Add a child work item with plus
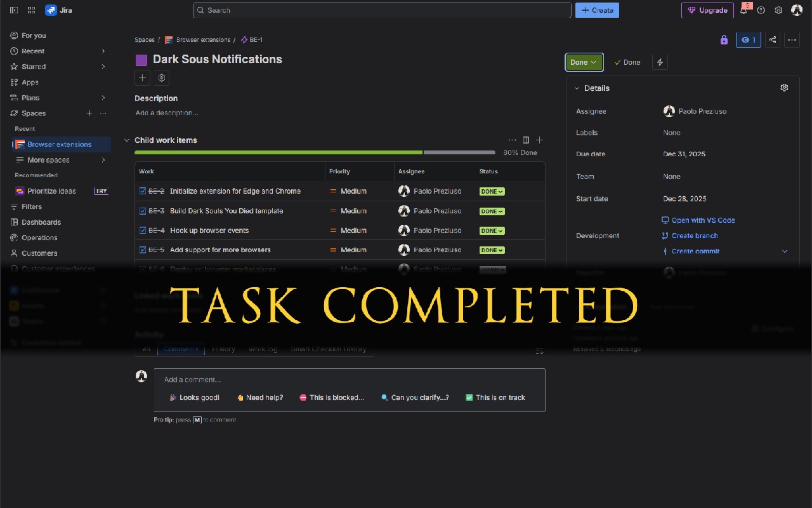This screenshot has width=812, height=508. (x=539, y=140)
